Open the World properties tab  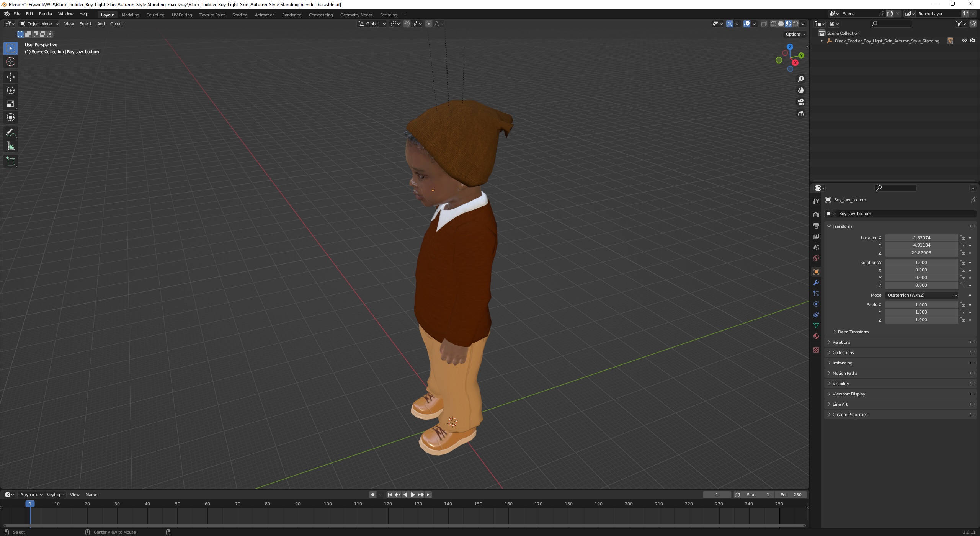point(816,258)
